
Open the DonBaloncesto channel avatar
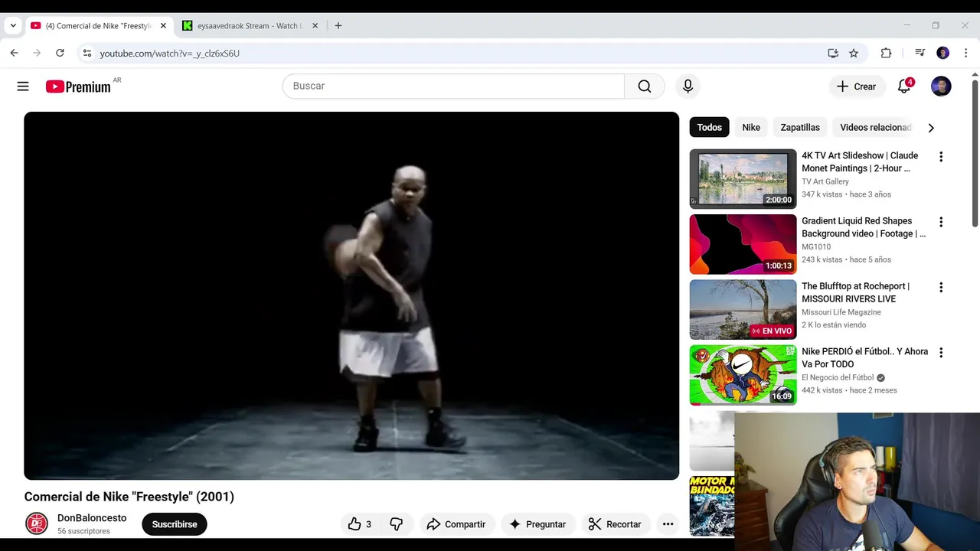pyautogui.click(x=37, y=523)
